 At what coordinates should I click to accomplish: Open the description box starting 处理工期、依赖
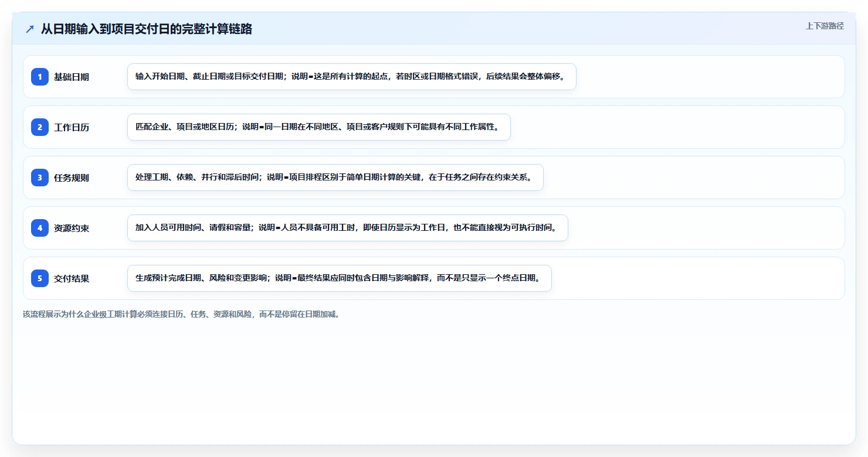point(335,178)
